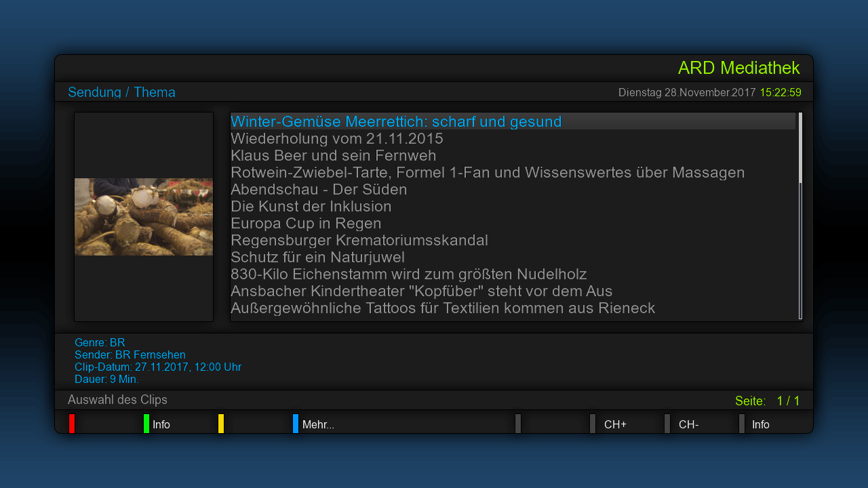This screenshot has height=488, width=868.
Task: Click the CH+ channel up key
Action: click(614, 425)
